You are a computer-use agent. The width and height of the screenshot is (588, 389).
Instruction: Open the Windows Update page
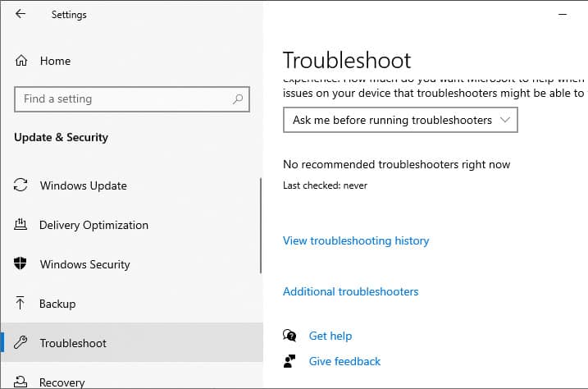click(84, 185)
